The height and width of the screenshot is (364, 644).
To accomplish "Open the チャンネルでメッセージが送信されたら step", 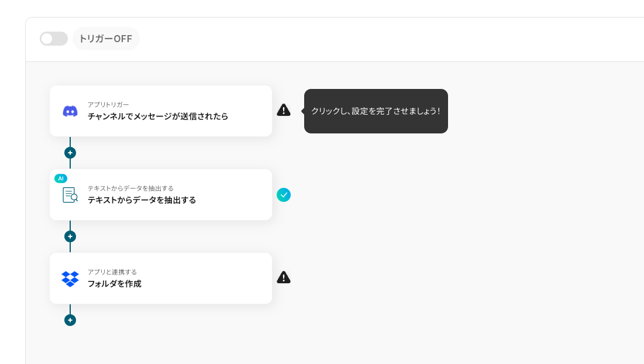I will tap(158, 116).
